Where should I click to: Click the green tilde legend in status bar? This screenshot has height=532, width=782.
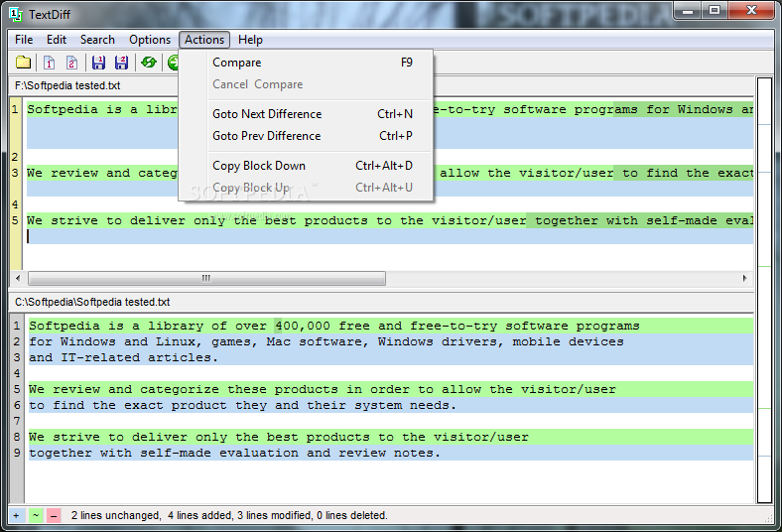[x=36, y=515]
